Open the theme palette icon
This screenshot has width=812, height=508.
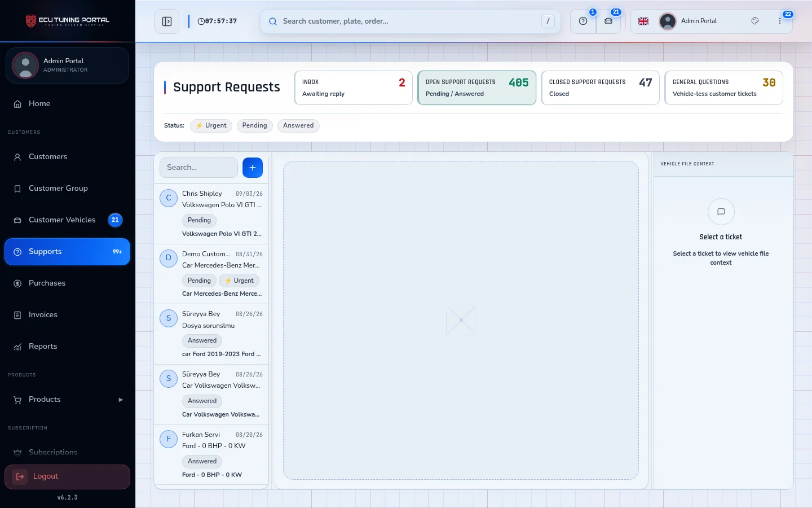pos(755,21)
